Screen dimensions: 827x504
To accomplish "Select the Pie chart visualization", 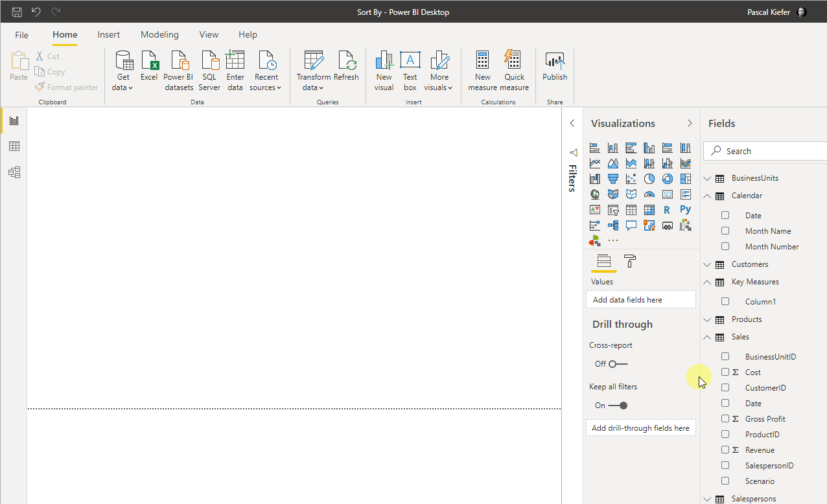I will point(649,179).
